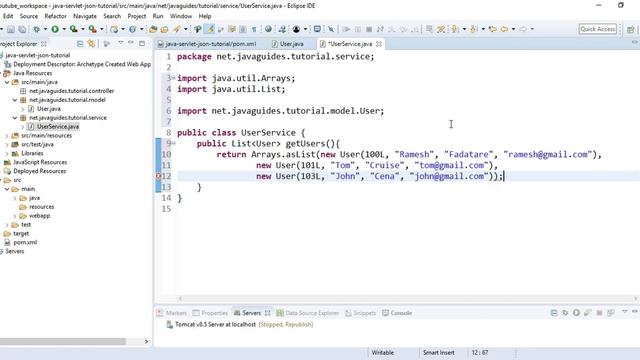Open the Refactor menu
This screenshot has width=640, height=360.
click(56, 16)
